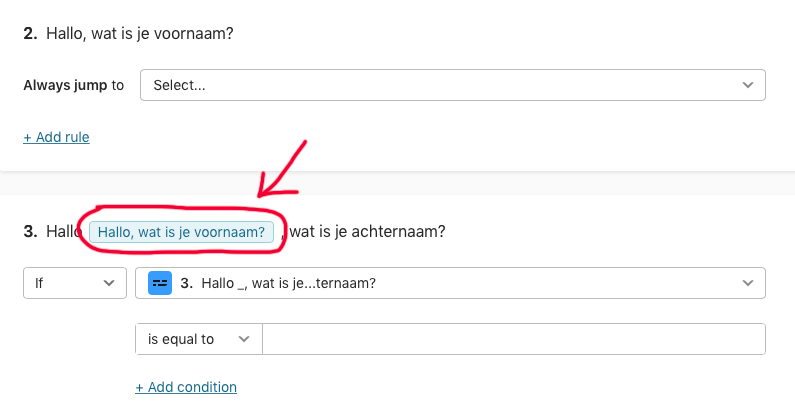This screenshot has width=795, height=412.
Task: Click chevron arrow of Always jump to selector
Action: (748, 85)
